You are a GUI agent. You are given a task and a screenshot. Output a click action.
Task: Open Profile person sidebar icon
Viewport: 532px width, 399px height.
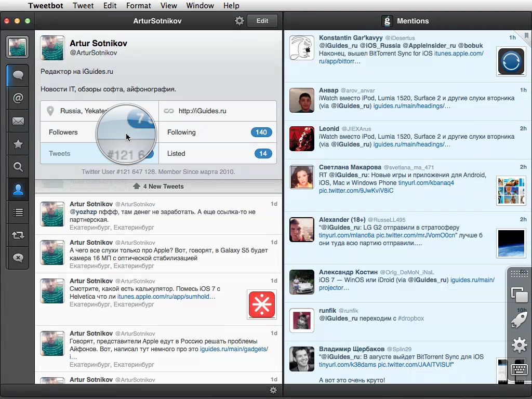[18, 190]
